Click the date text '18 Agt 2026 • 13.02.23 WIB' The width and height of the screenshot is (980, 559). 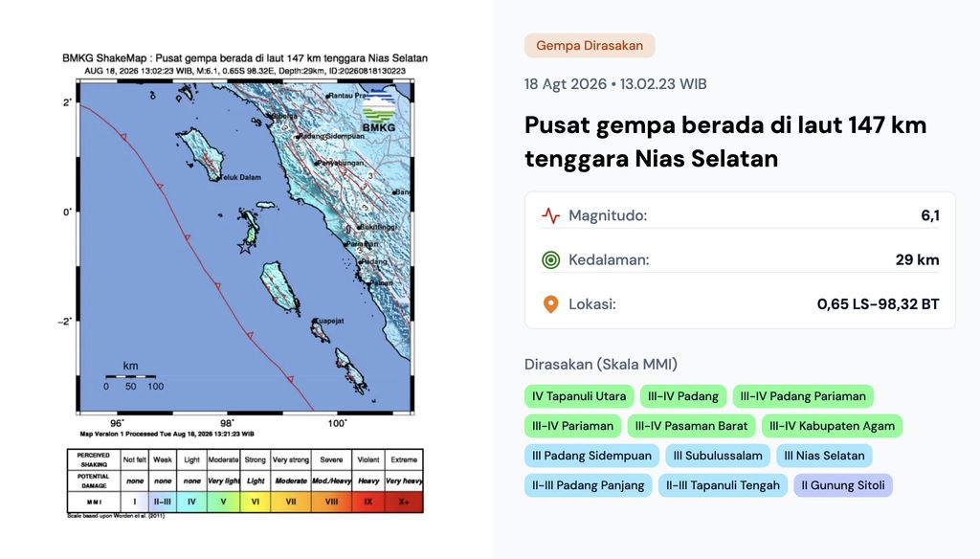[x=615, y=84]
